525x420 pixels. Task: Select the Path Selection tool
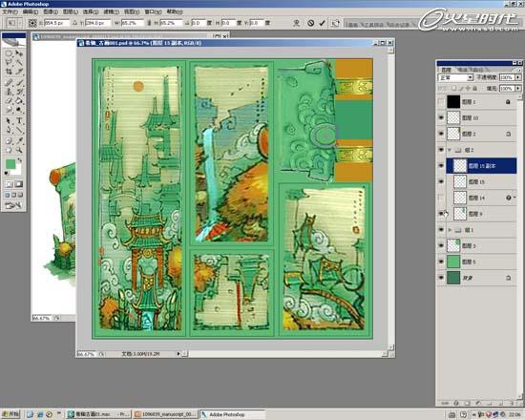coord(9,121)
